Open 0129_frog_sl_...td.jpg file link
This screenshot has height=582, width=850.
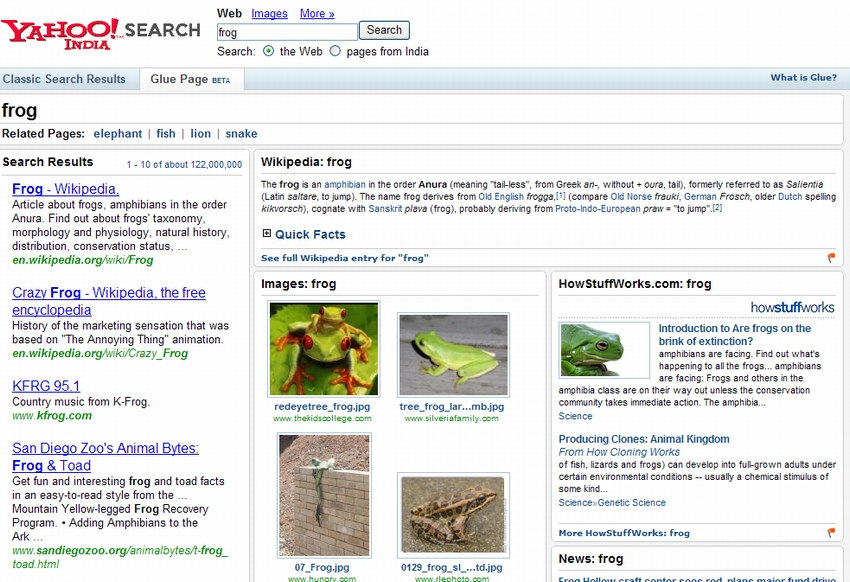(452, 567)
